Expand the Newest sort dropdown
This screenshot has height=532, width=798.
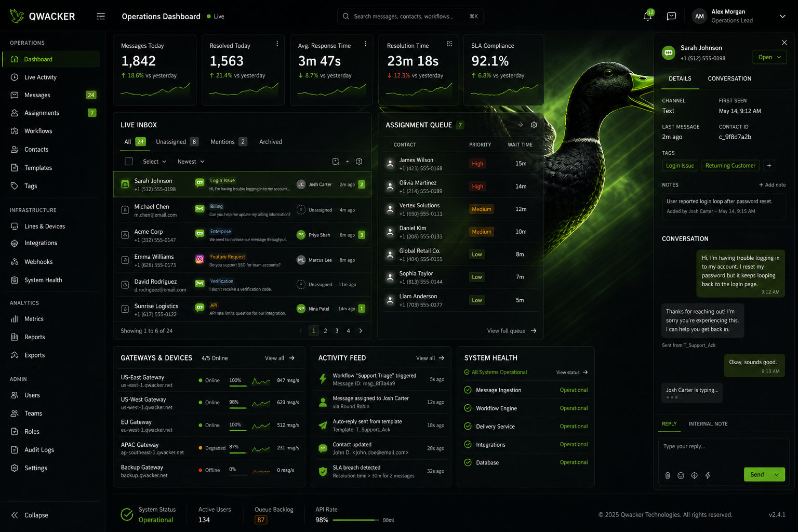pyautogui.click(x=191, y=162)
